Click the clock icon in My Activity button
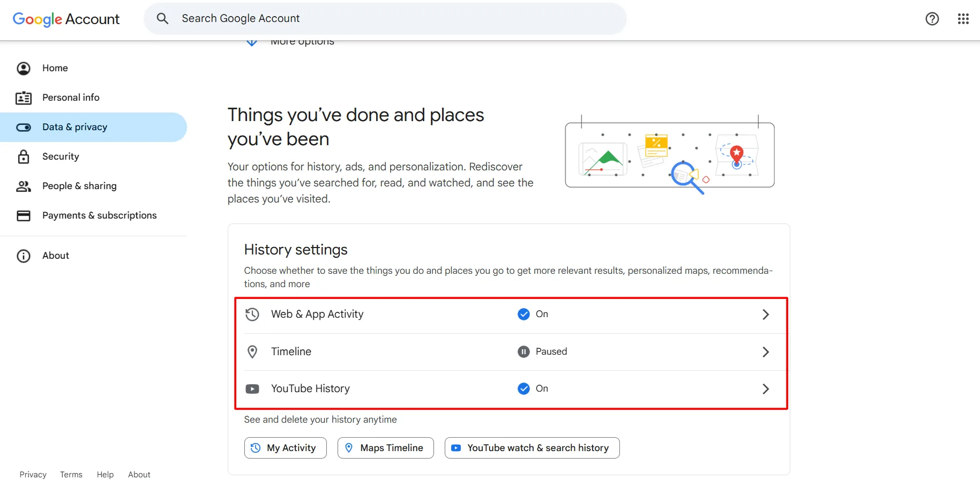Image resolution: width=980 pixels, height=487 pixels. (x=256, y=448)
